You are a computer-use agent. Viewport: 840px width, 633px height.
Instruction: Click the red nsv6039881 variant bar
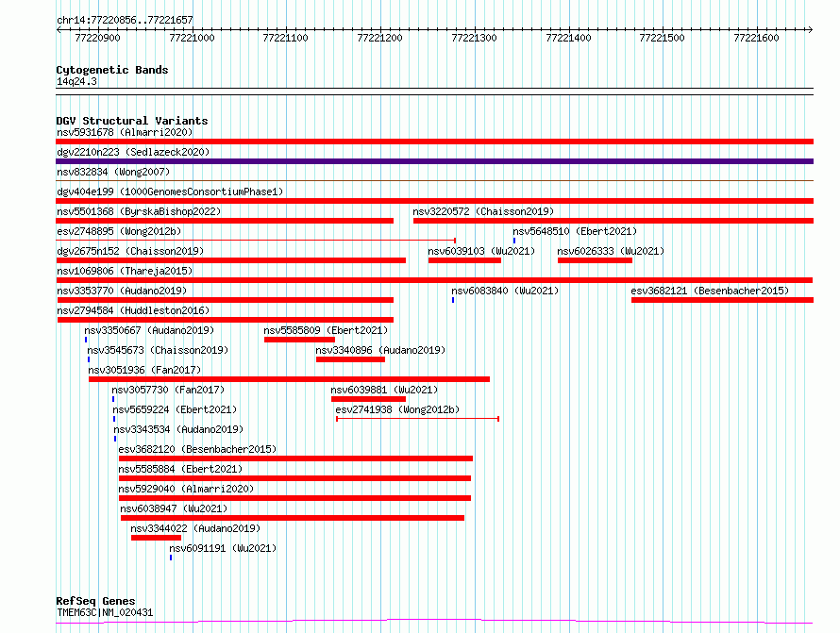(369, 399)
